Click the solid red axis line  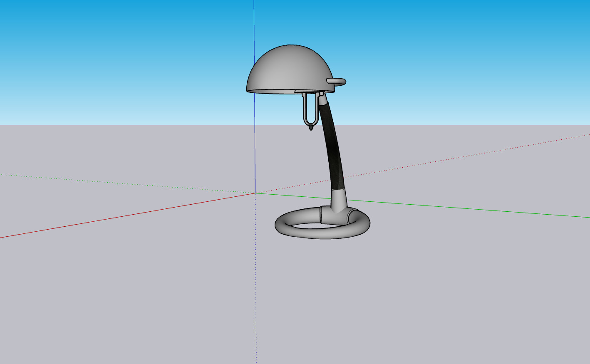click(125, 217)
